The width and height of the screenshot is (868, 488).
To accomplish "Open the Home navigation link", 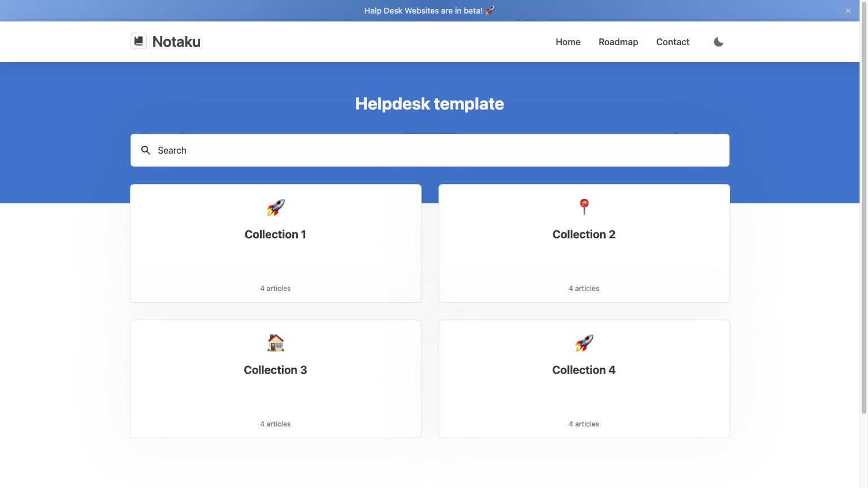I will (568, 42).
